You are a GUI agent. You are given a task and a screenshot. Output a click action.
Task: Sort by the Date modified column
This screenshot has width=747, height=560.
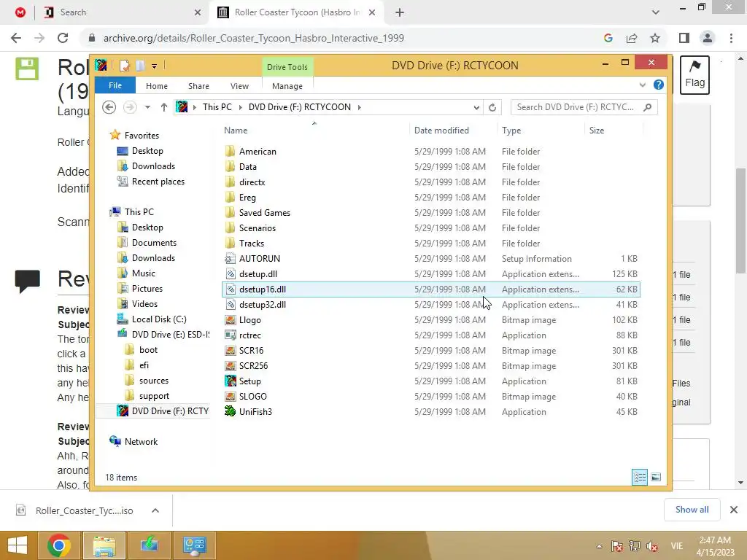point(441,131)
